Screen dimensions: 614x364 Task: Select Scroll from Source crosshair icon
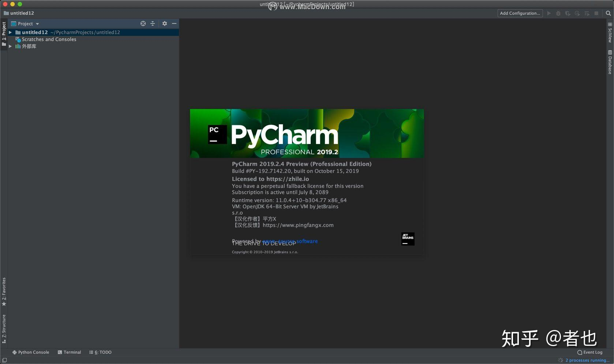coord(143,23)
